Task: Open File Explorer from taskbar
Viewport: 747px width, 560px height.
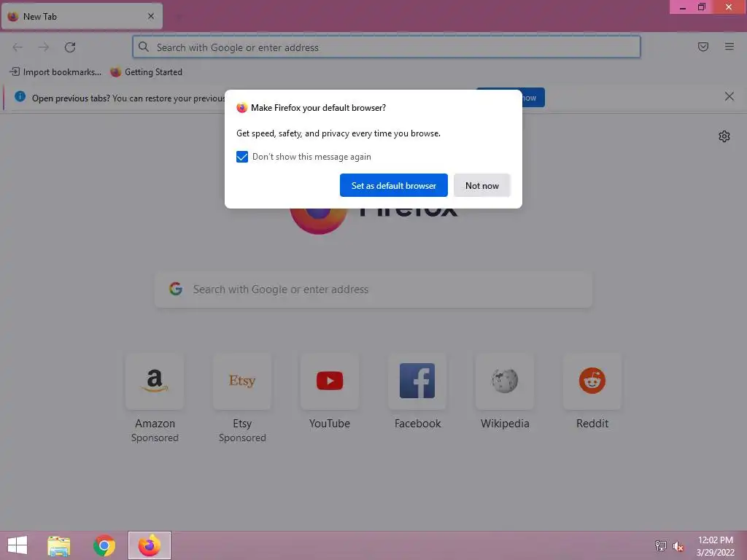Action: pyautogui.click(x=58, y=545)
